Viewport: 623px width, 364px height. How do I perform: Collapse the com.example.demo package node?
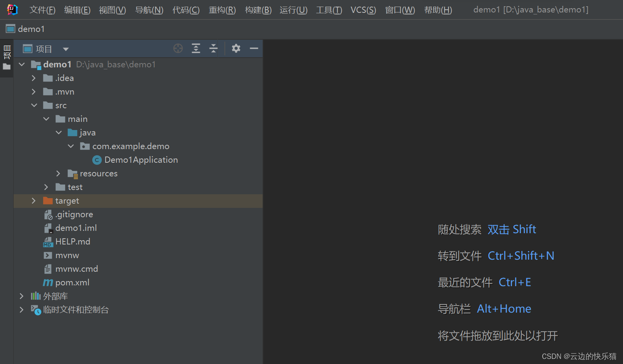click(71, 146)
